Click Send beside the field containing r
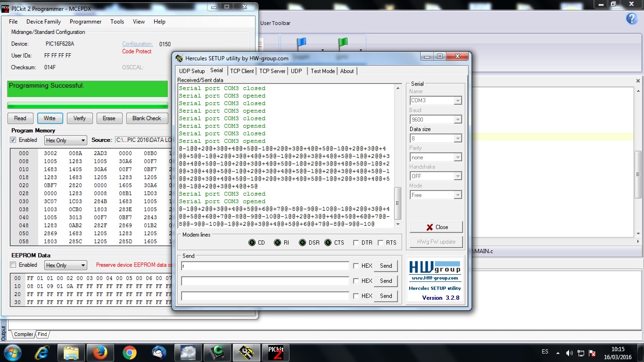Viewport: 644px width, 362px height. click(x=386, y=266)
